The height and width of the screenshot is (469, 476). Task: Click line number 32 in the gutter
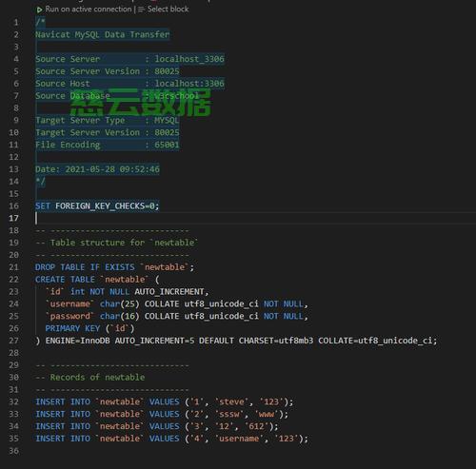(x=13, y=402)
